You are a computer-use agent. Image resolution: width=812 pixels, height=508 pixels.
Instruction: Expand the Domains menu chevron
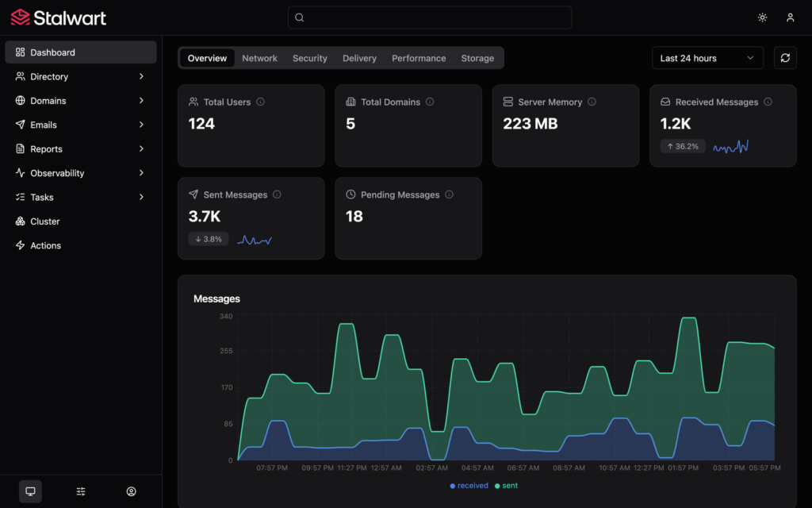click(141, 101)
